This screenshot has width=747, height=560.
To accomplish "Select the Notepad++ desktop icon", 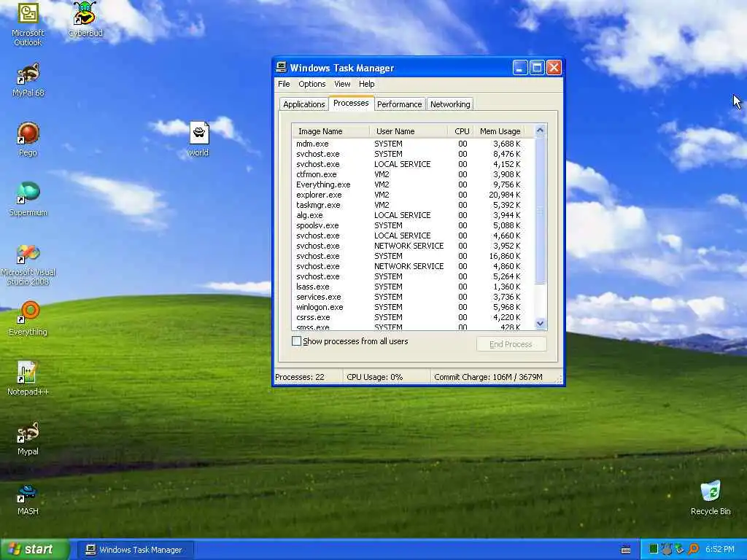I will pyautogui.click(x=28, y=378).
